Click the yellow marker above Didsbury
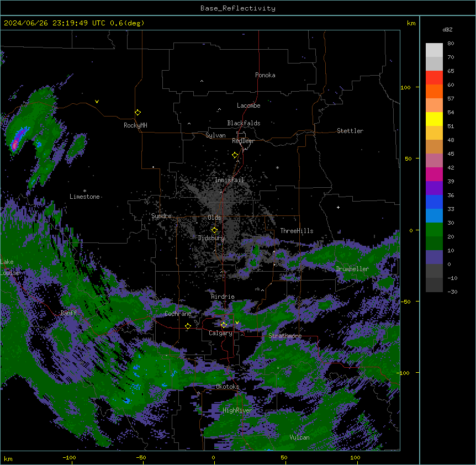The image size is (476, 465). click(x=214, y=230)
